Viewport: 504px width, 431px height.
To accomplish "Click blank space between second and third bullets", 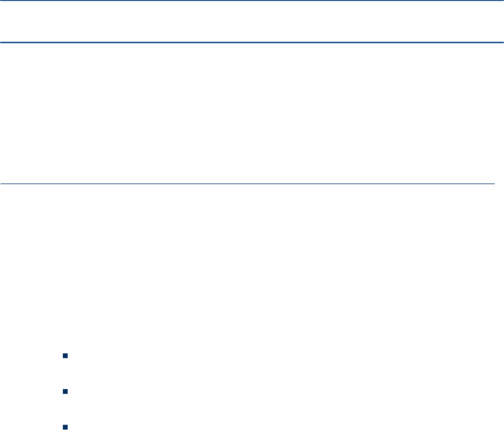I will pos(252,409).
